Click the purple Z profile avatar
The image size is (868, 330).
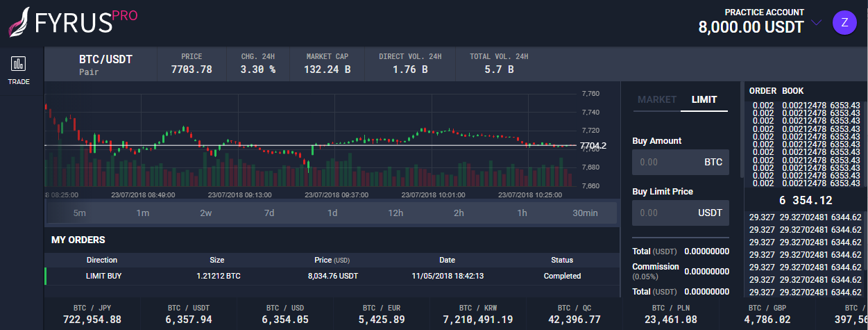[844, 22]
